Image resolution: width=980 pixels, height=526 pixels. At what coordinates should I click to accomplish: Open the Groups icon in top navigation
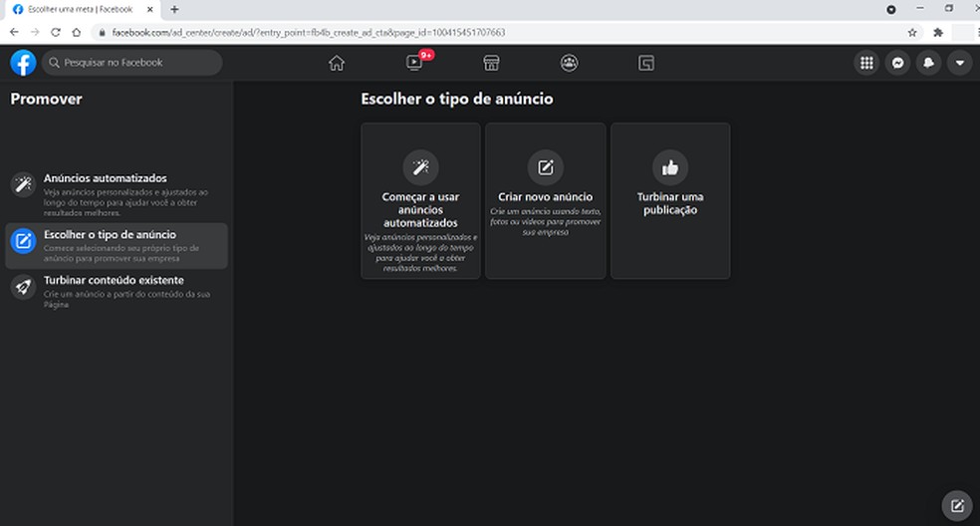[x=569, y=63]
